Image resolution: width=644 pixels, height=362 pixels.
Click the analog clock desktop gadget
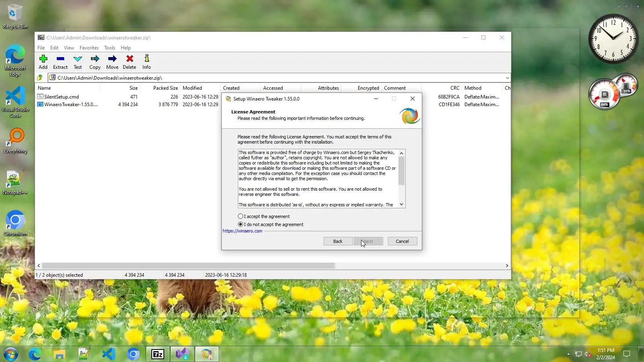[613, 38]
